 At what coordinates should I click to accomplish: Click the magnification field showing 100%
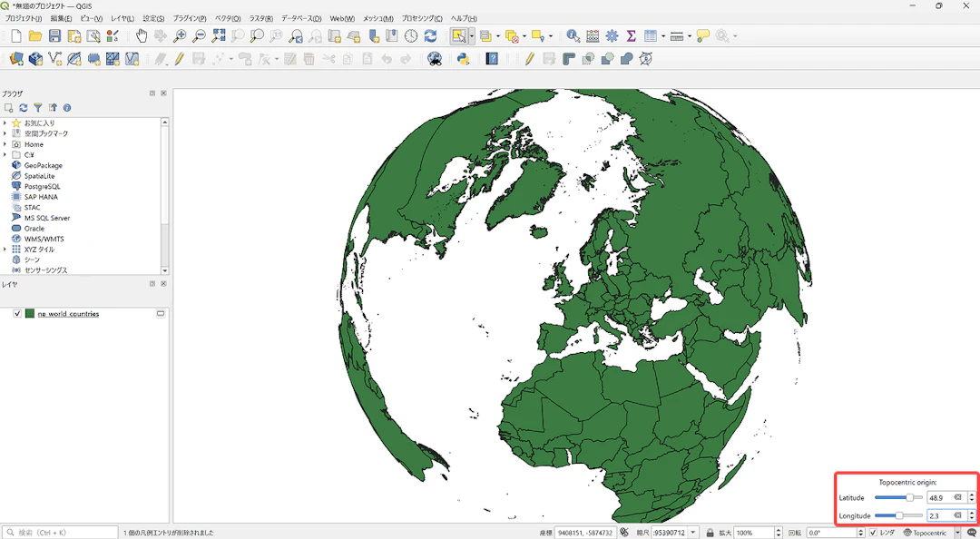[x=756, y=533]
